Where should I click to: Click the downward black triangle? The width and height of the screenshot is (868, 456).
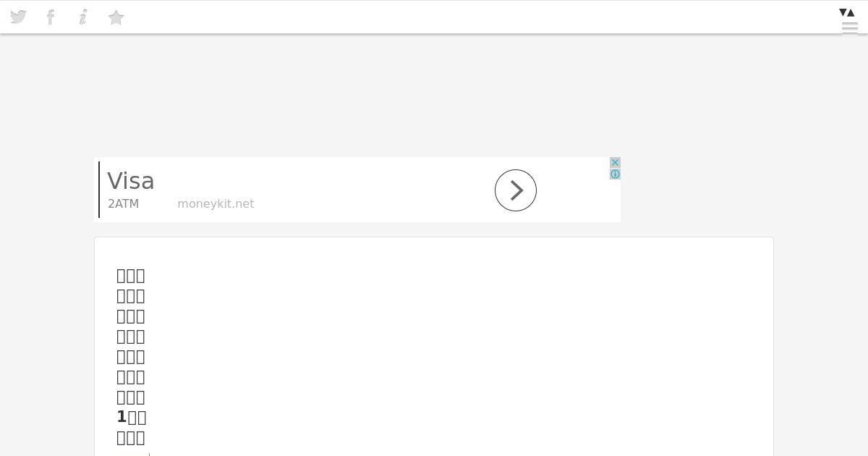tap(843, 12)
